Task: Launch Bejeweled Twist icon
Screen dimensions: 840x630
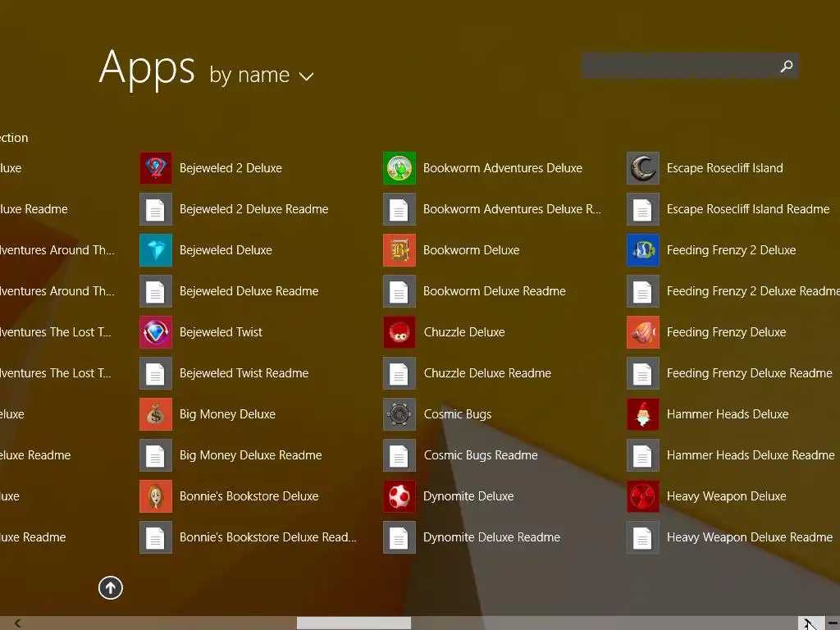Action: coord(156,332)
